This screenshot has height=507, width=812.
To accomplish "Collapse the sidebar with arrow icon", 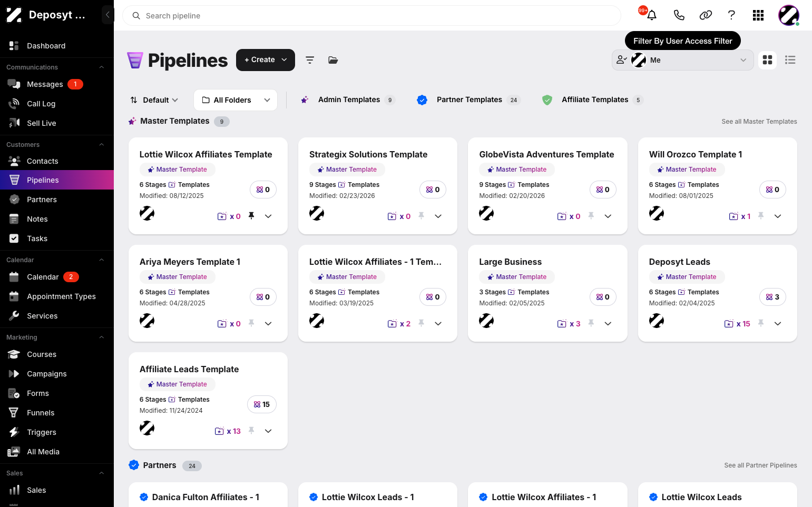I will [107, 15].
